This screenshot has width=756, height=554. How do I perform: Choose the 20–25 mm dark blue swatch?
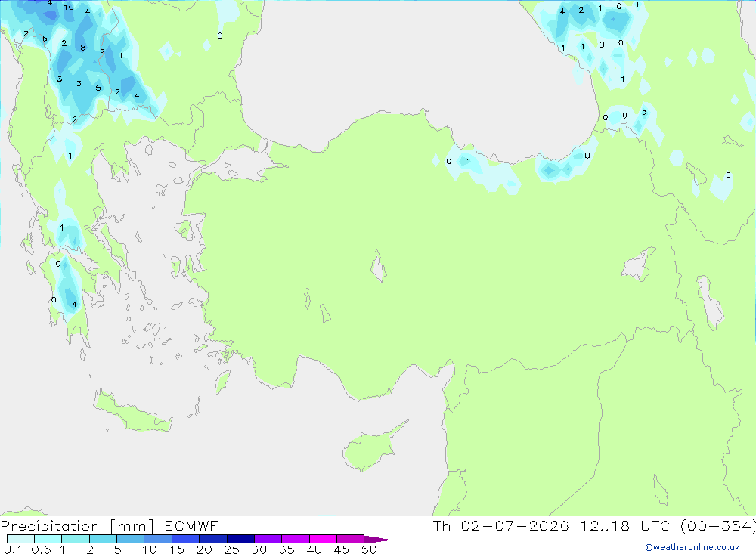pos(212,539)
